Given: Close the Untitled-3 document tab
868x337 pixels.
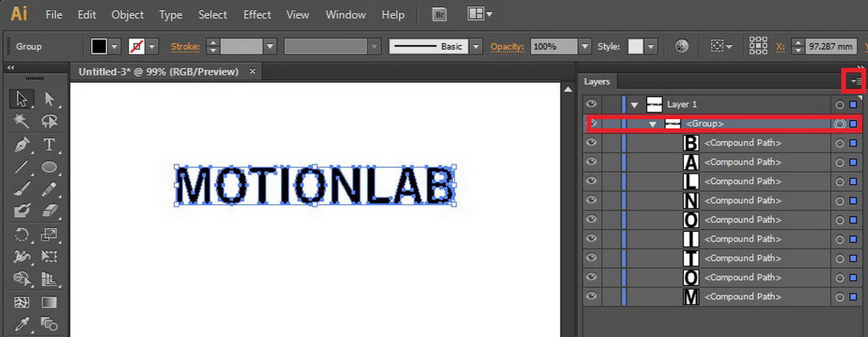Looking at the screenshot, I should (252, 71).
